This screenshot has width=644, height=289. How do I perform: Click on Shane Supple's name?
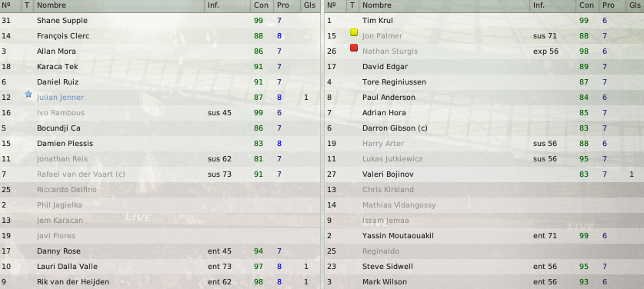click(x=62, y=21)
